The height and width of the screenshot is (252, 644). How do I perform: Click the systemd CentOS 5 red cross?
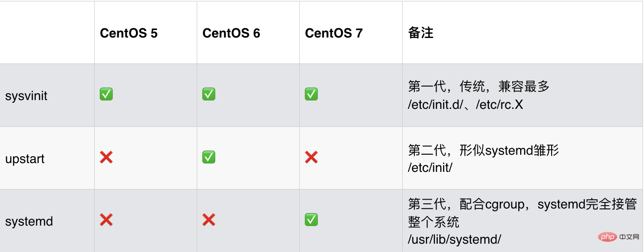(106, 220)
